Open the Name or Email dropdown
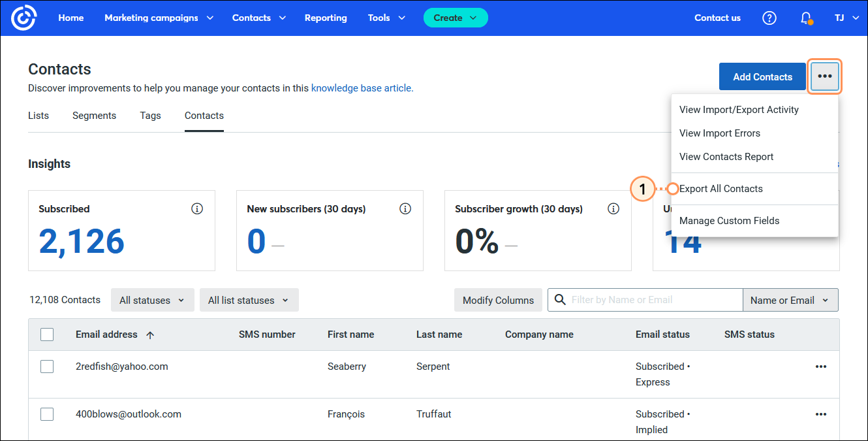 pos(790,301)
